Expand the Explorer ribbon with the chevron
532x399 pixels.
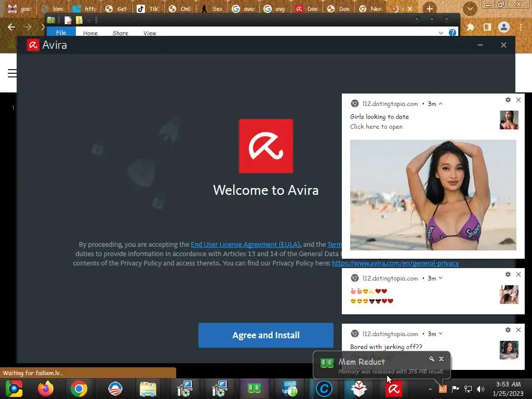[x=441, y=33]
